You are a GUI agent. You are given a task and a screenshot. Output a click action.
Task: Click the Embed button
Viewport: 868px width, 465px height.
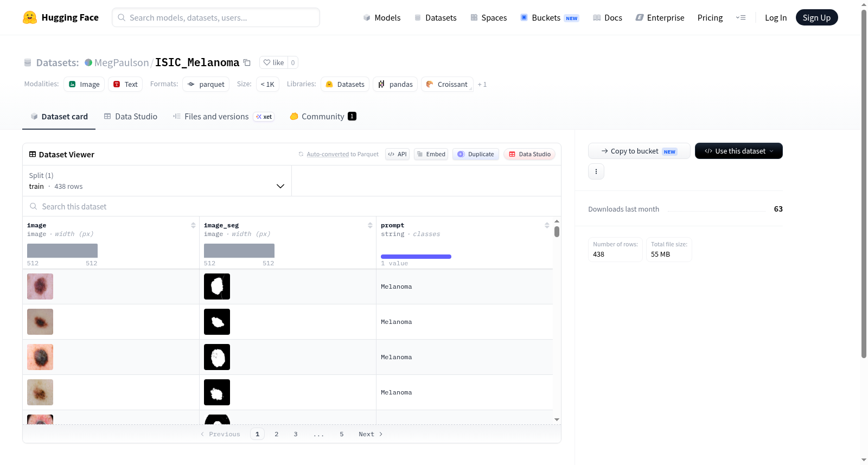(431, 154)
